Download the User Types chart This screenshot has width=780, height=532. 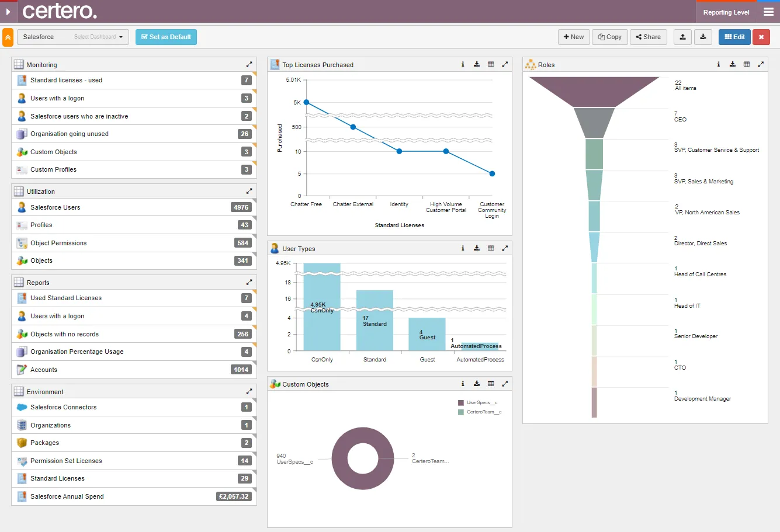pyautogui.click(x=477, y=248)
